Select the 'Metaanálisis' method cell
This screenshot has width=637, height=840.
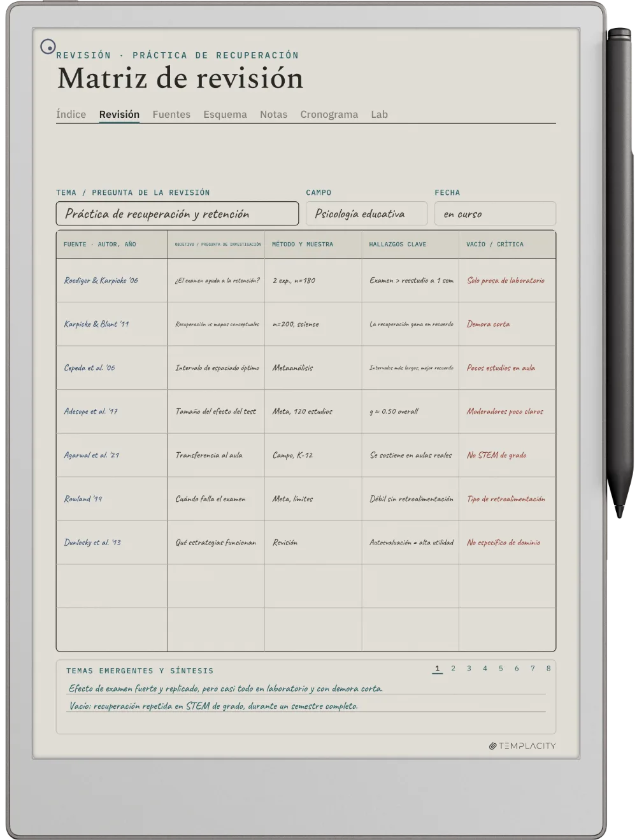pos(313,367)
